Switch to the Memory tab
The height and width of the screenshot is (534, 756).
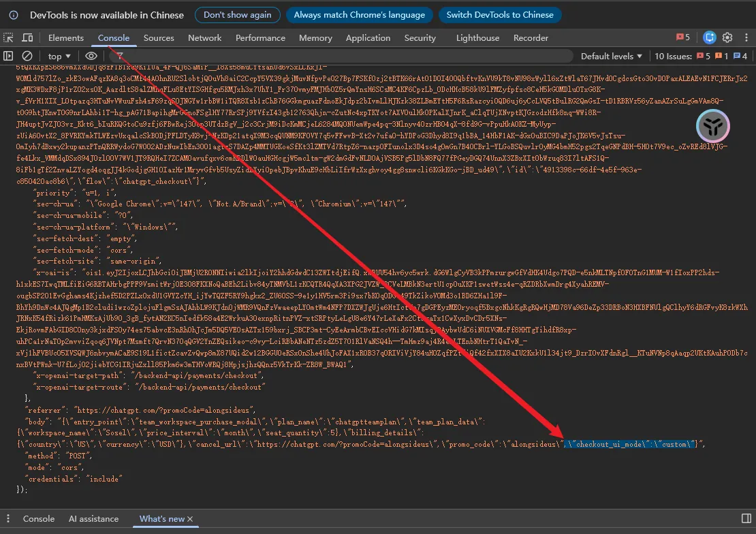(315, 37)
